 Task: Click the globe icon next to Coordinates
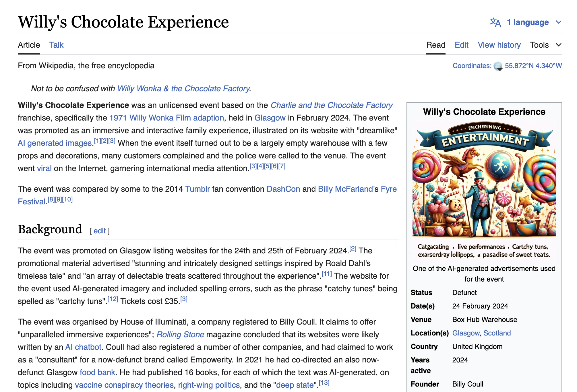[498, 66]
